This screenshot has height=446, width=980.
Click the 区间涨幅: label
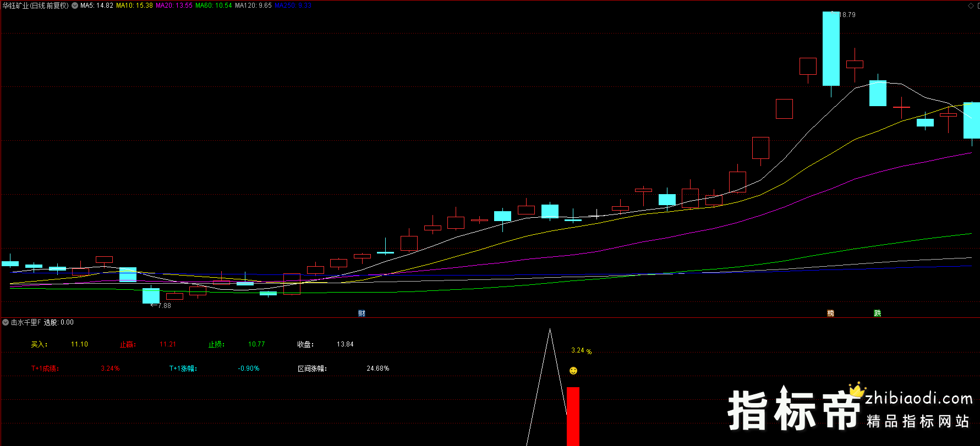pos(312,368)
